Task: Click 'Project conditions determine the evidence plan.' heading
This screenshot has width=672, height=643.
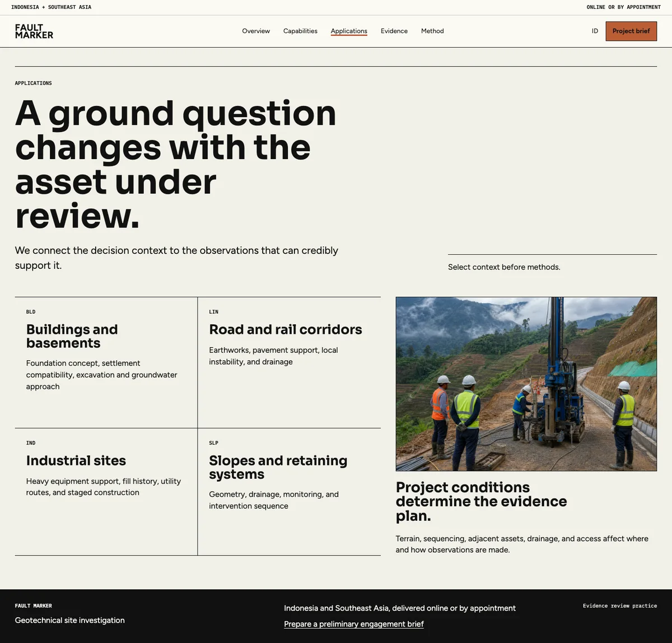Action: coord(482,501)
